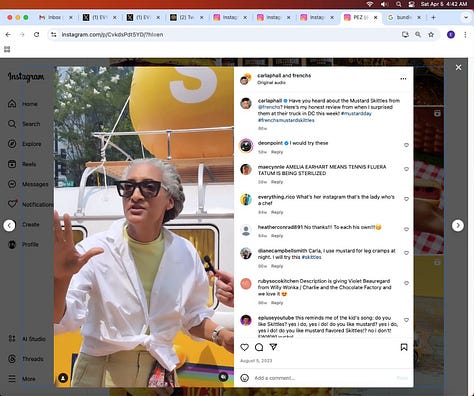Viewport: 474px width, 396px height.
Task: Close the post overlay with X
Action: [x=458, y=67]
